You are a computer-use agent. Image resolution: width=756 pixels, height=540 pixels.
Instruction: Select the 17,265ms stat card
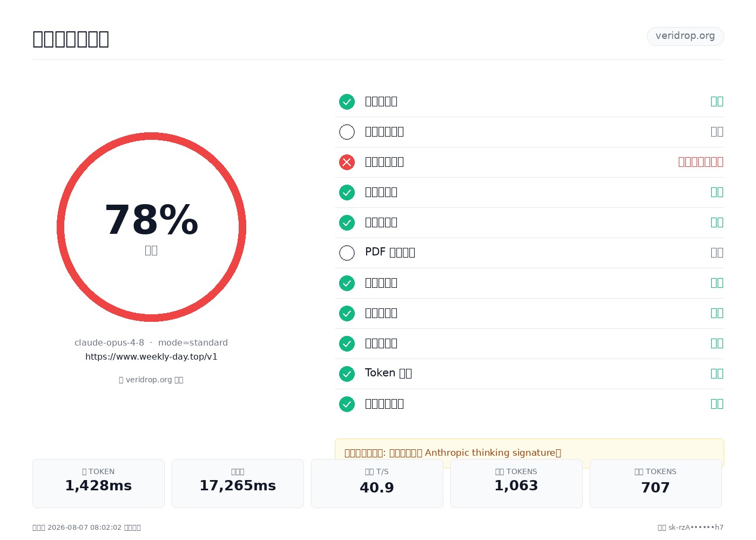point(238,483)
